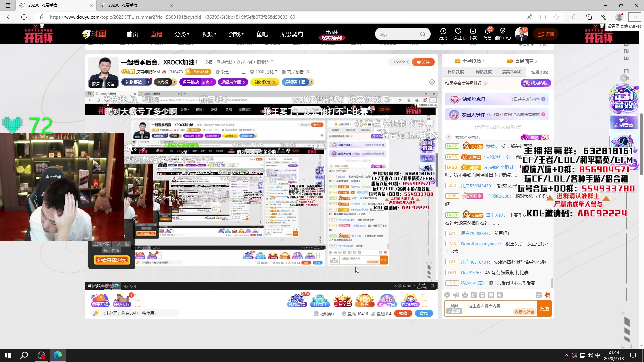
Task: Open the 游戏 dropdown in nav
Action: click(236, 34)
